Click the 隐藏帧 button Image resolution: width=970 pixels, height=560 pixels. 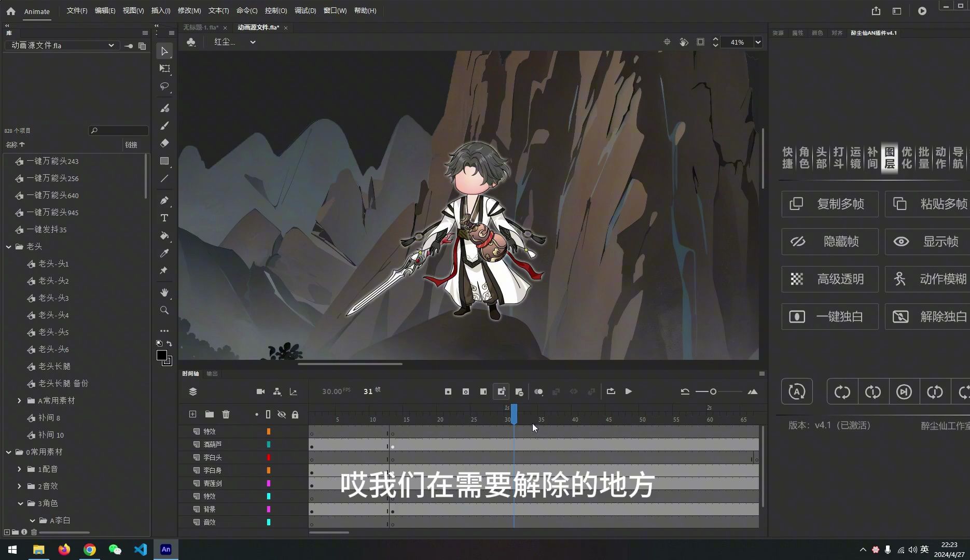pyautogui.click(x=829, y=242)
